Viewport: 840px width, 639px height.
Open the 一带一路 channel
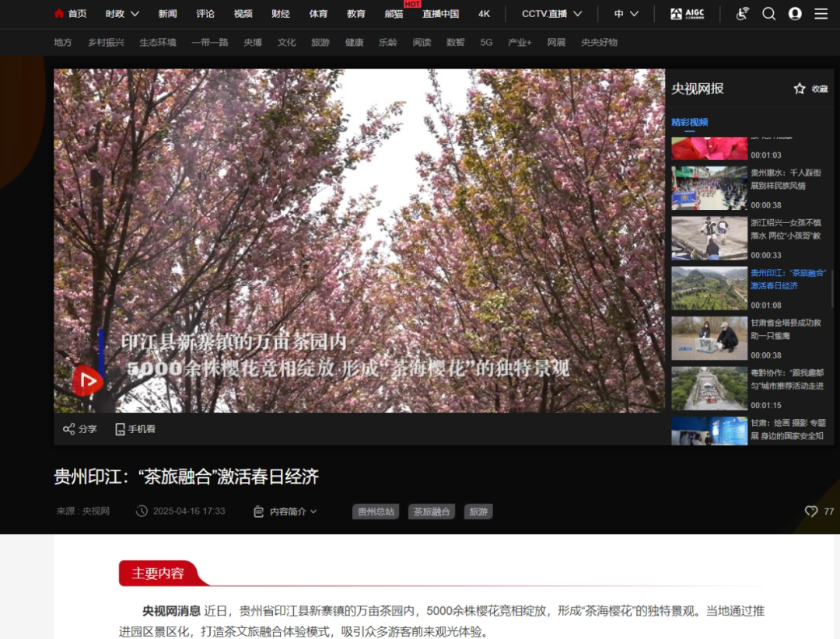(x=210, y=42)
